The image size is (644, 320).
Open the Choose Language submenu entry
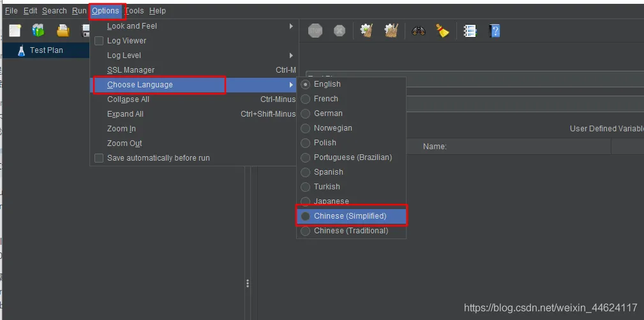coord(193,85)
